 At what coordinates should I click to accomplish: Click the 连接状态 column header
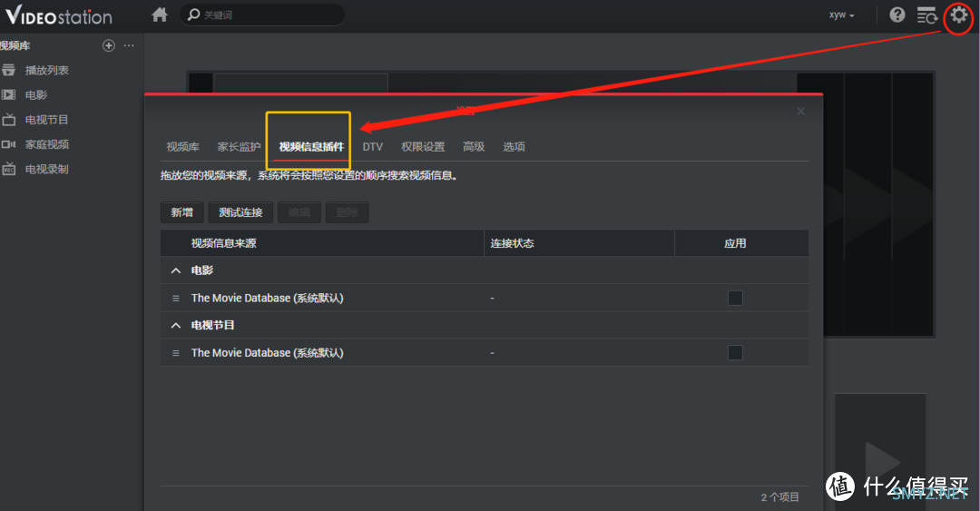pos(579,243)
